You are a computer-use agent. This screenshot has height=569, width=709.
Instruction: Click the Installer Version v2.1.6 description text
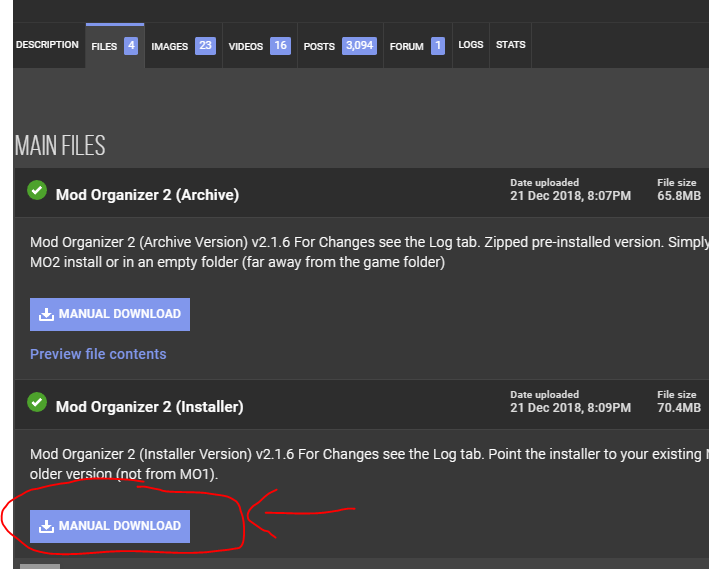369,464
